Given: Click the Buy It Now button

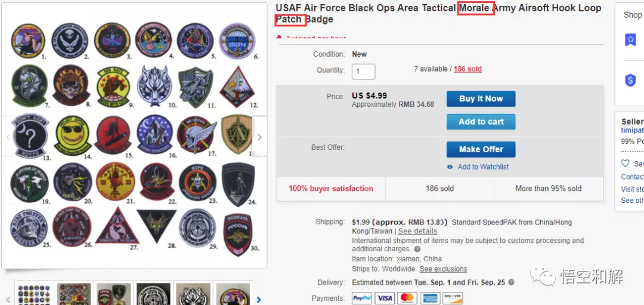Looking at the screenshot, I should [x=481, y=99].
